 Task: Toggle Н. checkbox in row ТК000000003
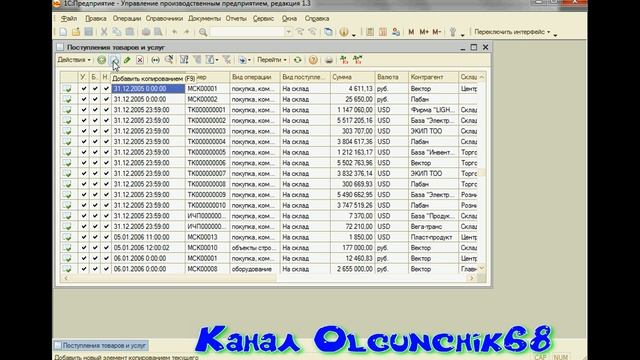(x=106, y=131)
